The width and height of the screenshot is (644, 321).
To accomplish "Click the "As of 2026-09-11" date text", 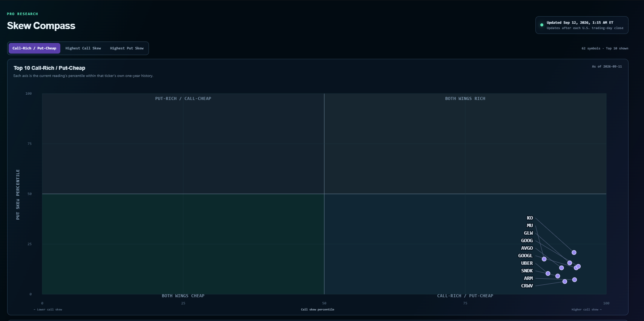I will pos(607,66).
